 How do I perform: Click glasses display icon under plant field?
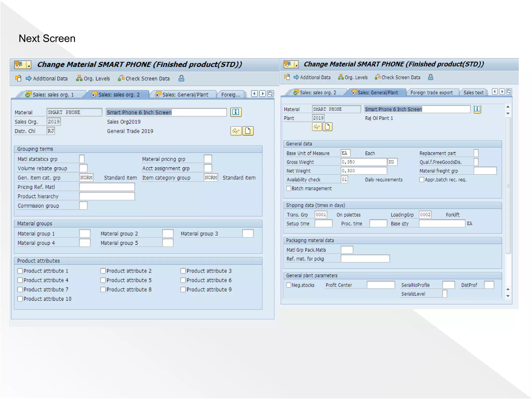pos(317,127)
